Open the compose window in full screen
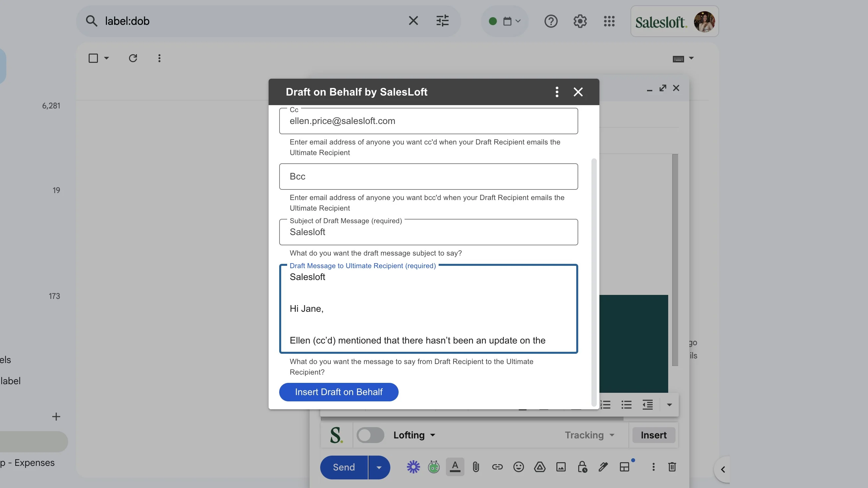This screenshot has width=868, height=488. click(663, 88)
